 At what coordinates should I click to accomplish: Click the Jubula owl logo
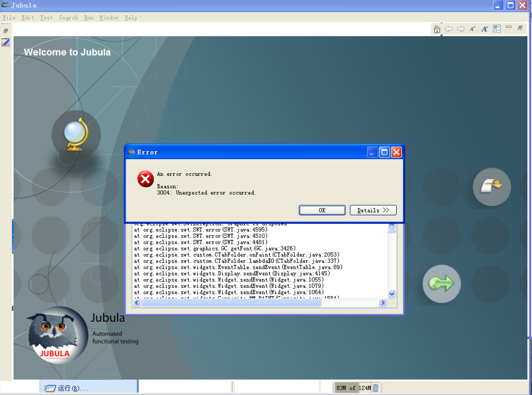point(57,335)
